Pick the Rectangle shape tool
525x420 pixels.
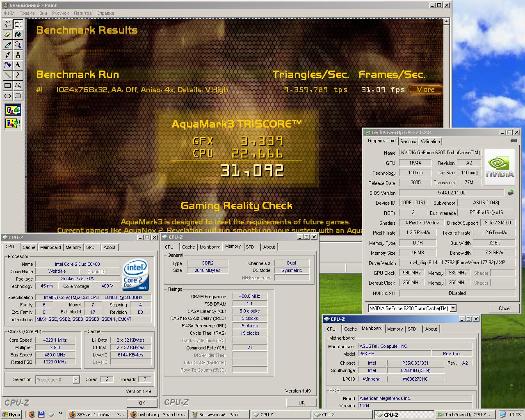8,86
